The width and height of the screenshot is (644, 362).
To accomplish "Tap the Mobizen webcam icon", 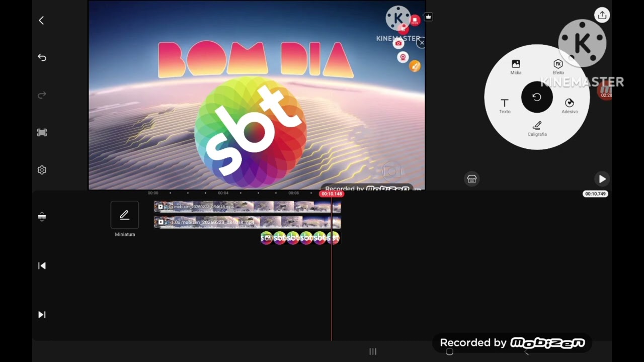I will [403, 57].
